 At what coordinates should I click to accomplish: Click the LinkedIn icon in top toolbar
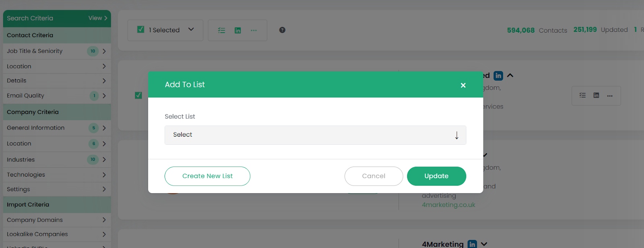(238, 30)
